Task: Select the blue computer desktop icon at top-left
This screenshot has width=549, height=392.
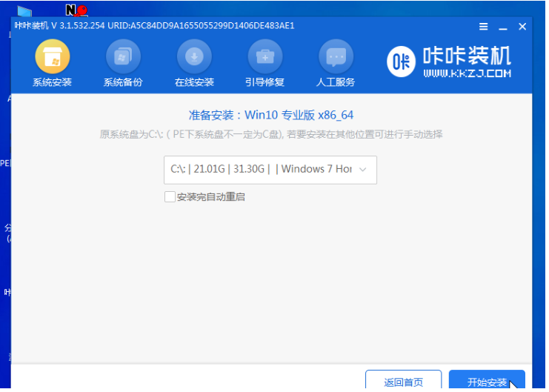Action: (x=24, y=12)
